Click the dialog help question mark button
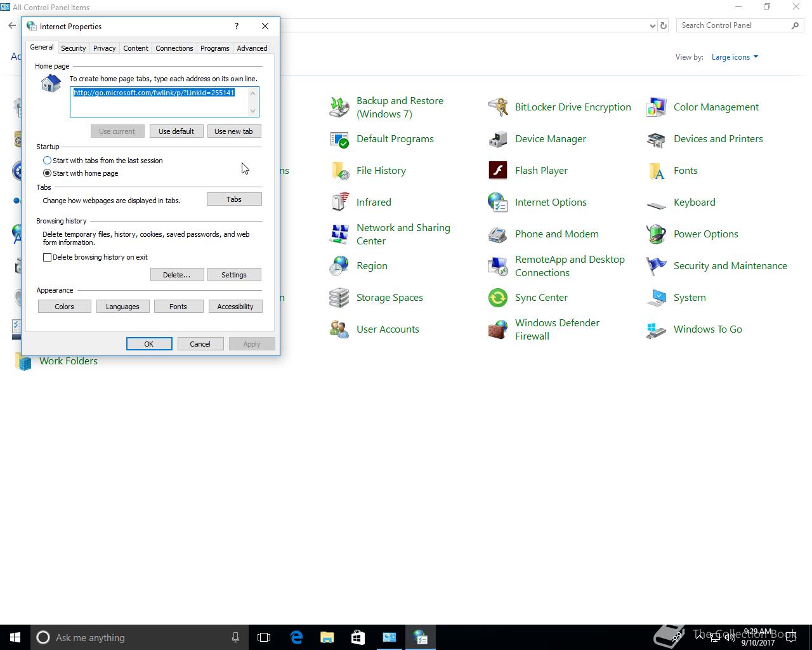 point(237,26)
